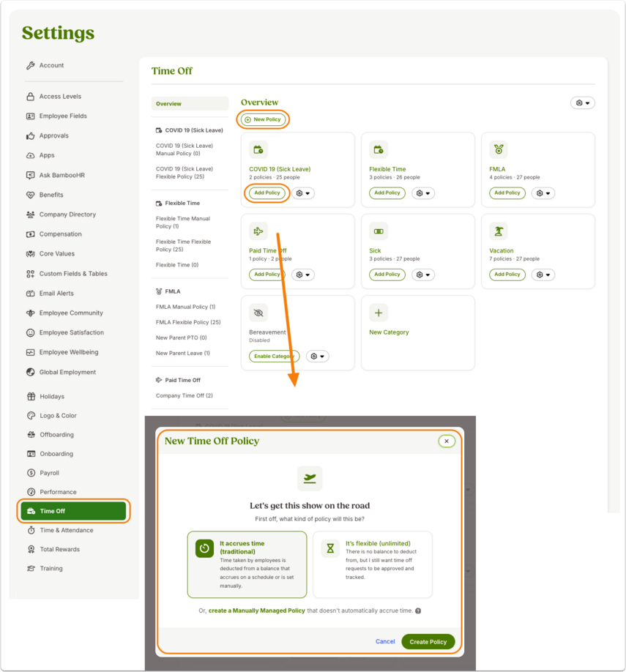
Task: Open the Paid Time Off gear dropdown
Action: [x=303, y=275]
